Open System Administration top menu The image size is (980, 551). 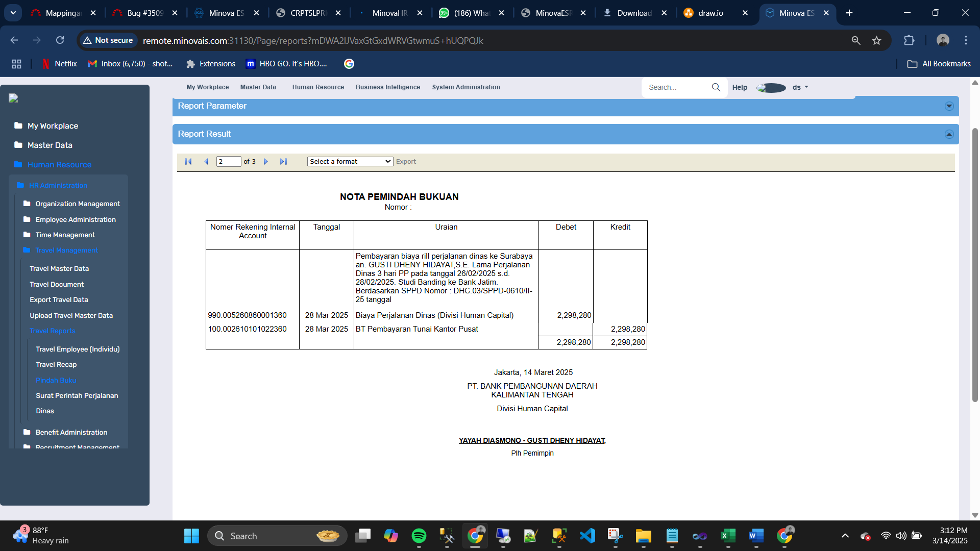(466, 87)
